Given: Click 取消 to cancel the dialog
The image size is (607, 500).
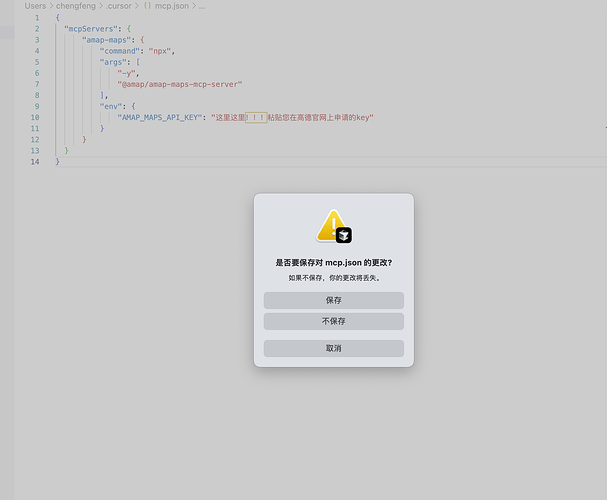Looking at the screenshot, I should pyautogui.click(x=334, y=348).
